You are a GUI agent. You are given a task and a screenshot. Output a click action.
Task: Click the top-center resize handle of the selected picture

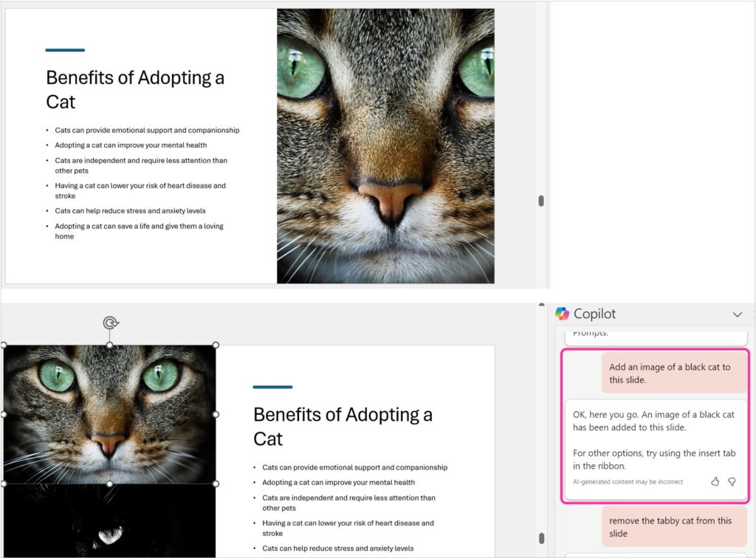109,345
